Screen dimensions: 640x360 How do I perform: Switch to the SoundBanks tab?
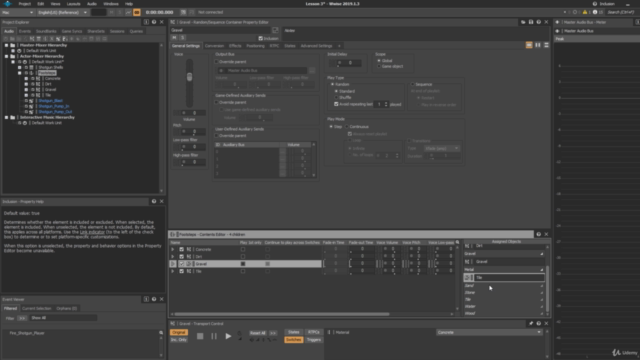click(x=46, y=31)
